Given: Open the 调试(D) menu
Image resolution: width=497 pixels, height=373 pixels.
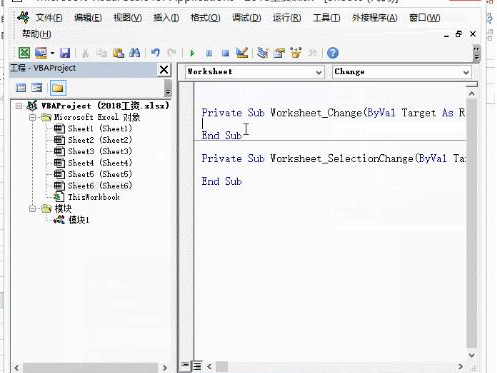Looking at the screenshot, I should (247, 17).
